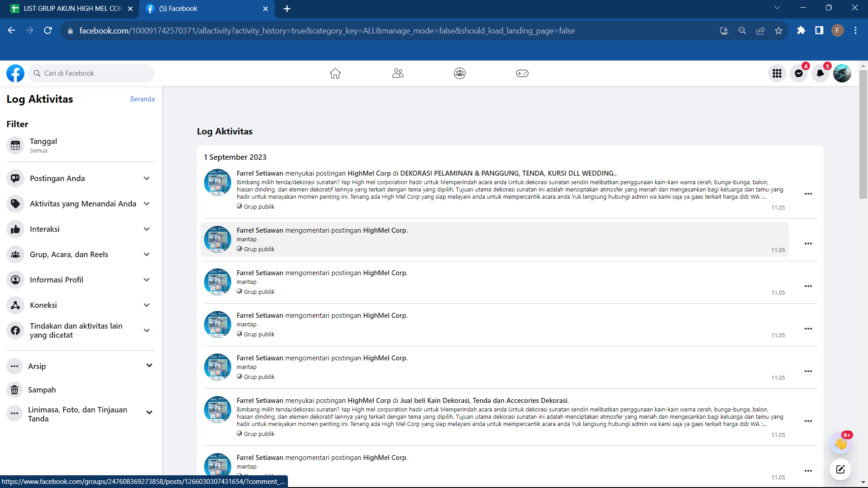868x488 pixels.
Task: Go back using the browser back arrow
Action: [12, 31]
